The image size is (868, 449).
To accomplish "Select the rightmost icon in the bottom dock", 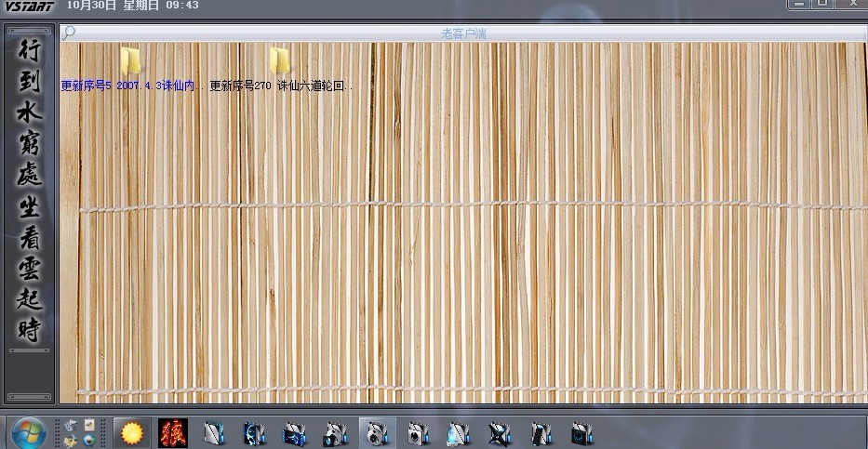I will (x=582, y=433).
